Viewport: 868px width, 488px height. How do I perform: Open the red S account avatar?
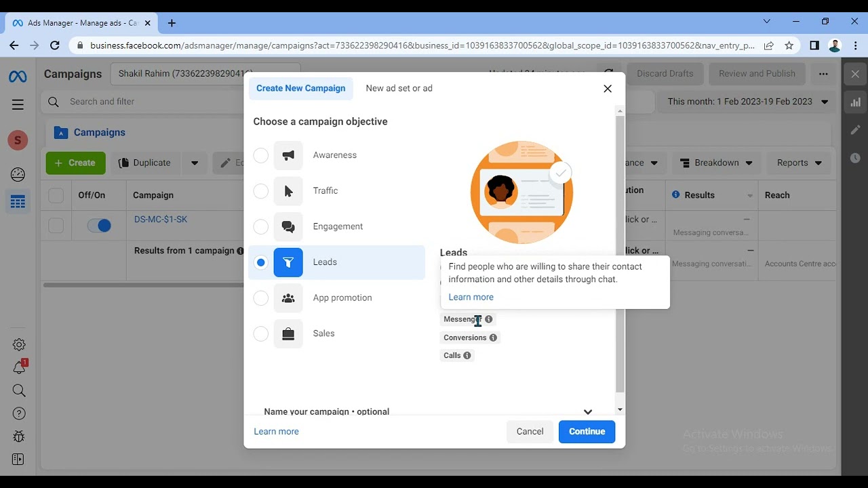pos(18,140)
